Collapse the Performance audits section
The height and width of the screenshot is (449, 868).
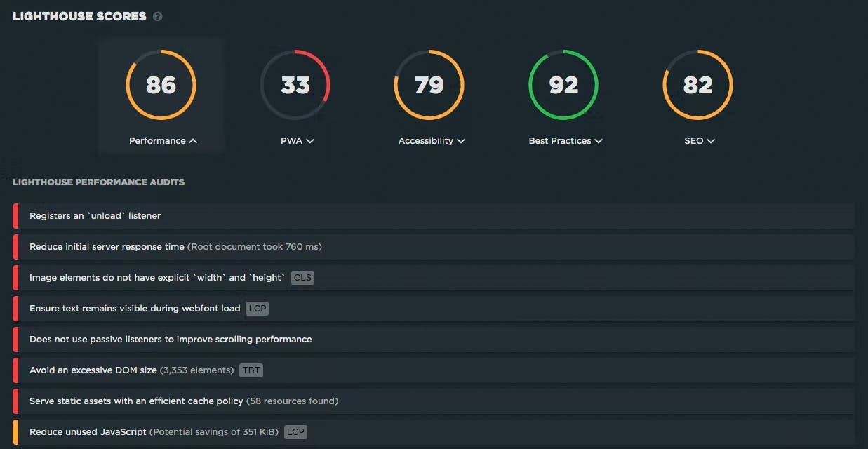pyautogui.click(x=163, y=141)
